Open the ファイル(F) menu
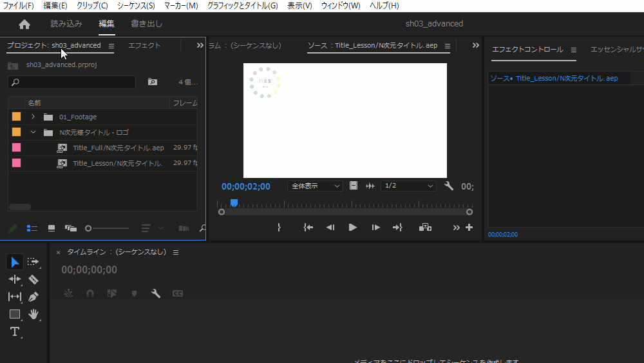 (x=18, y=6)
